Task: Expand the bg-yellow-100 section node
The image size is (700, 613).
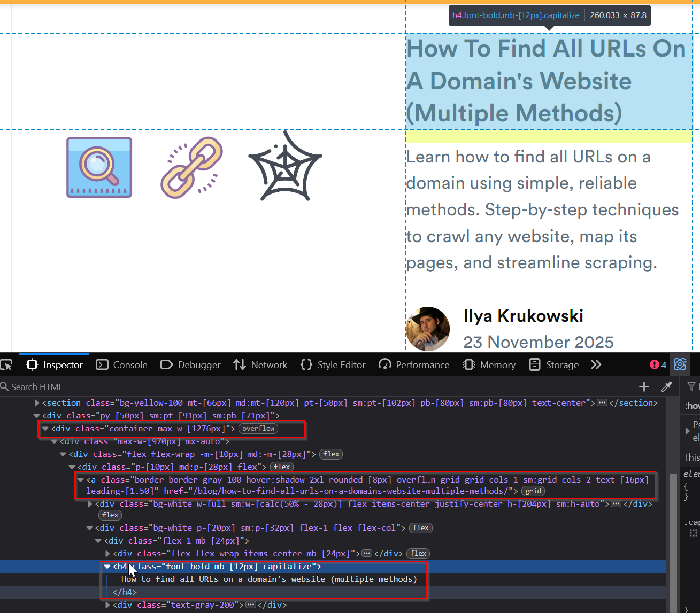Action: 36,402
